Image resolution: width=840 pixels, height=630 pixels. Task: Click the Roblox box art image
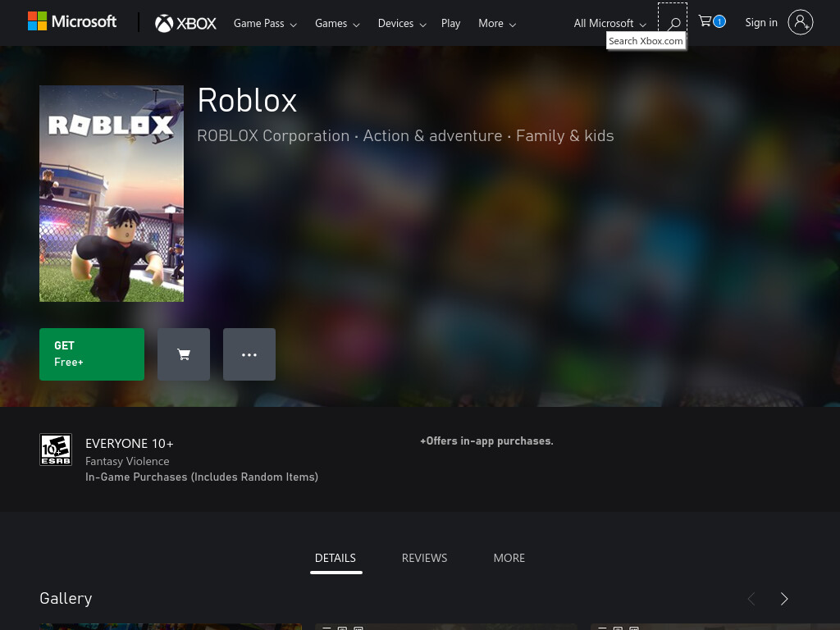(112, 194)
